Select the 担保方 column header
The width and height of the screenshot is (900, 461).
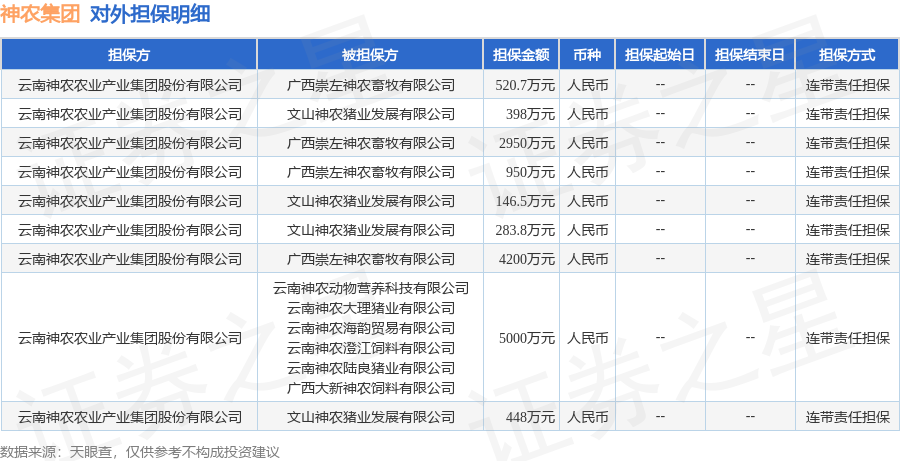tap(129, 55)
